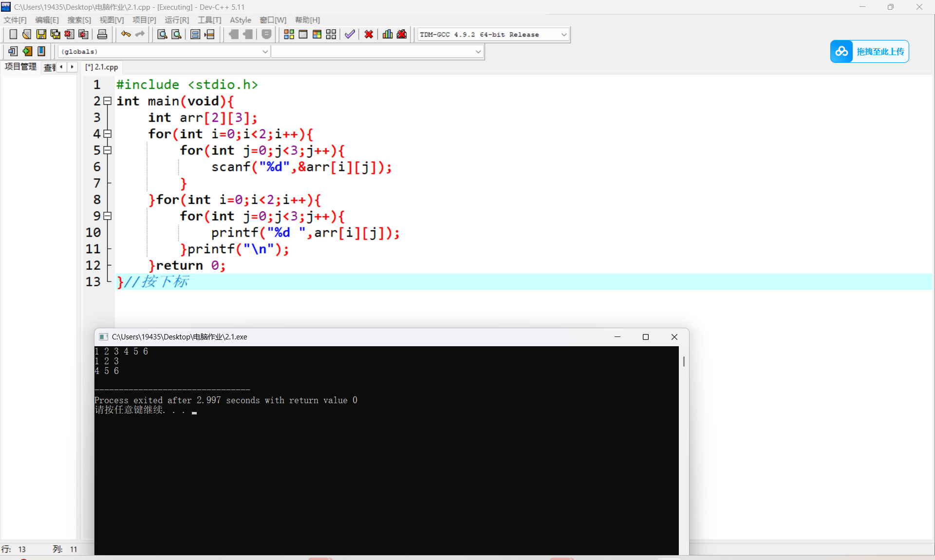Switch to the 项目管理 panel tab
935x560 pixels.
point(21,67)
